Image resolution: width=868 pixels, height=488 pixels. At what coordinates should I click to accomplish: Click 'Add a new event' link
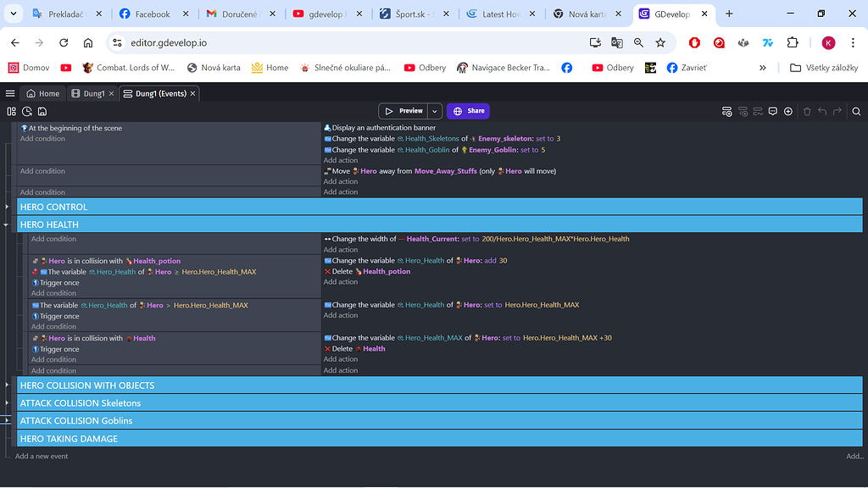coord(42,456)
